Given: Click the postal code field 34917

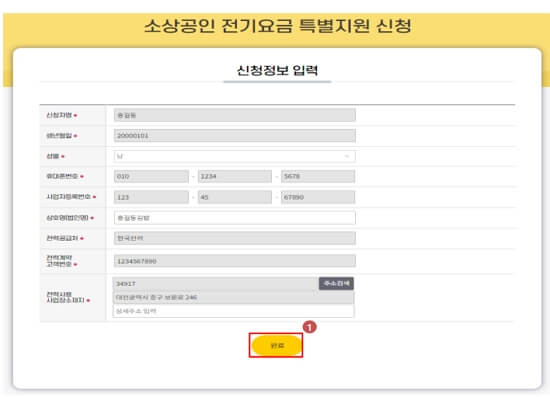Looking at the screenshot, I should [x=215, y=284].
